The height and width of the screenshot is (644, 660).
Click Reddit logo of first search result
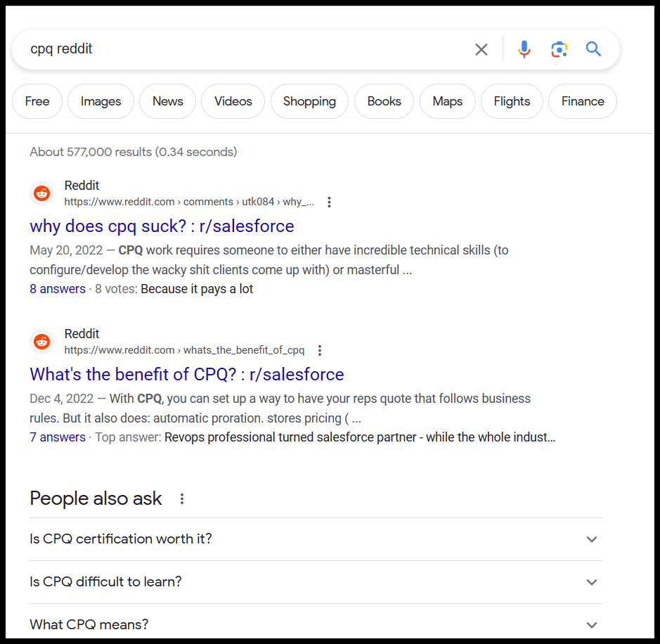42,193
